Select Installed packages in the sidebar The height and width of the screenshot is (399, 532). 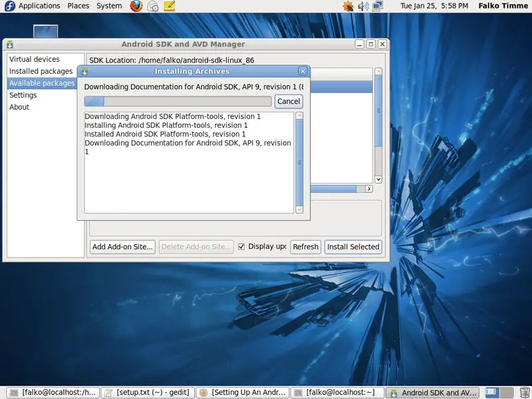45,71
